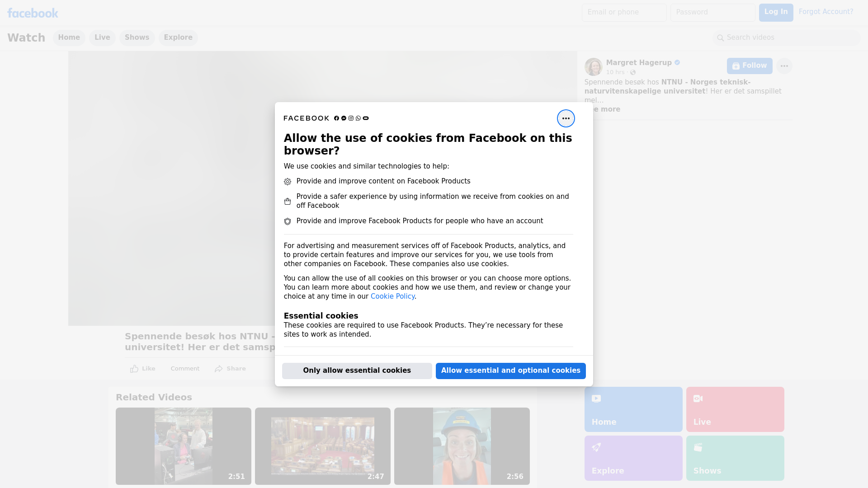Screen dimensions: 868x488
Task: Open the cookie dialog more options menu
Action: tap(566, 118)
